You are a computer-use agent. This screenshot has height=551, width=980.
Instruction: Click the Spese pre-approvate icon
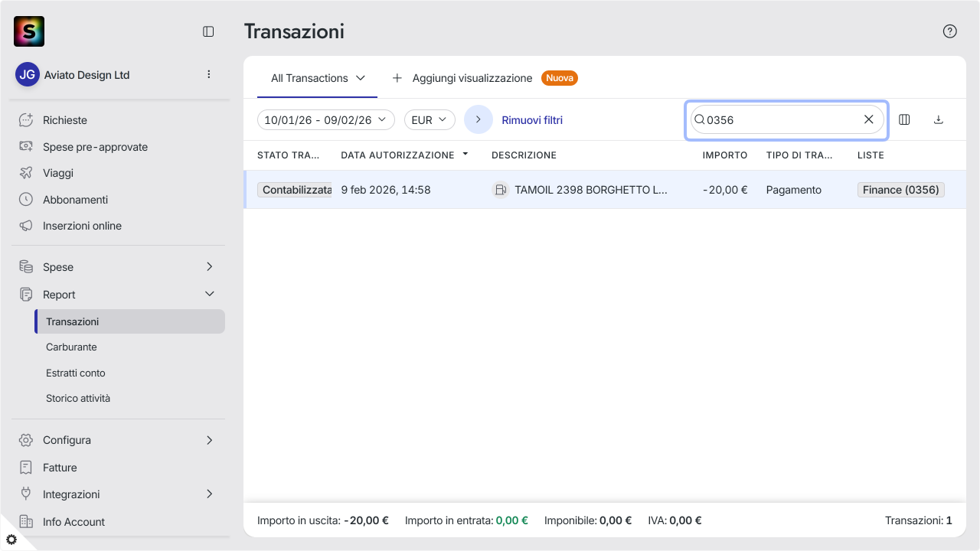tap(26, 147)
